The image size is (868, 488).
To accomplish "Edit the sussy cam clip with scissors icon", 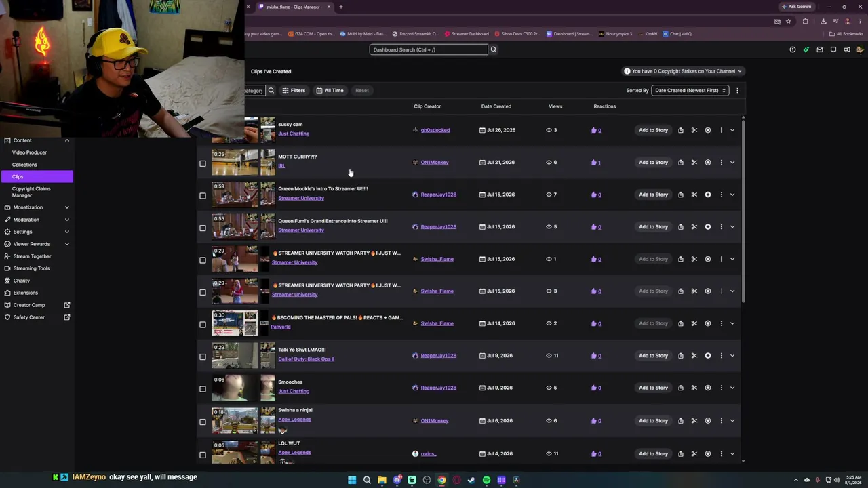I will pos(694,130).
